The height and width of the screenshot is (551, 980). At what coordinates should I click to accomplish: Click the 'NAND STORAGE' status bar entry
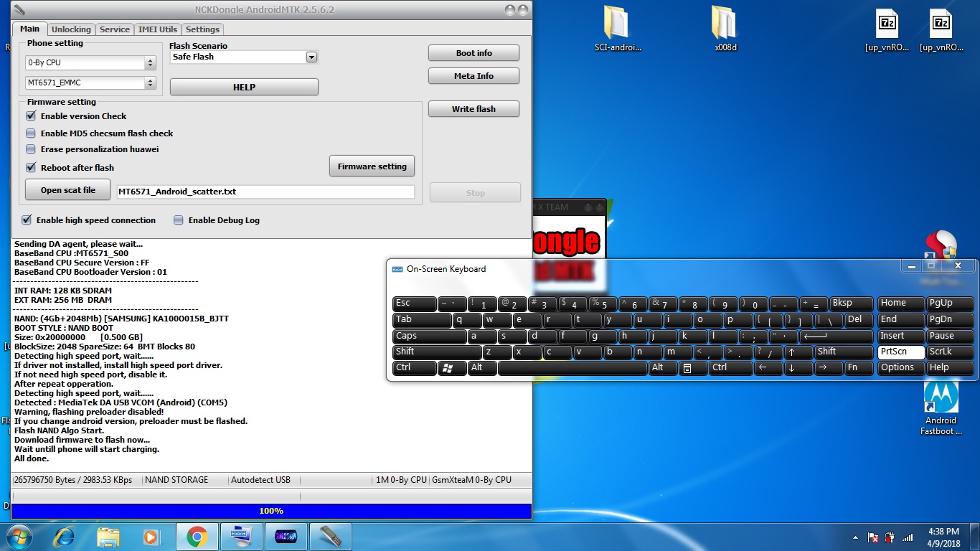(176, 480)
